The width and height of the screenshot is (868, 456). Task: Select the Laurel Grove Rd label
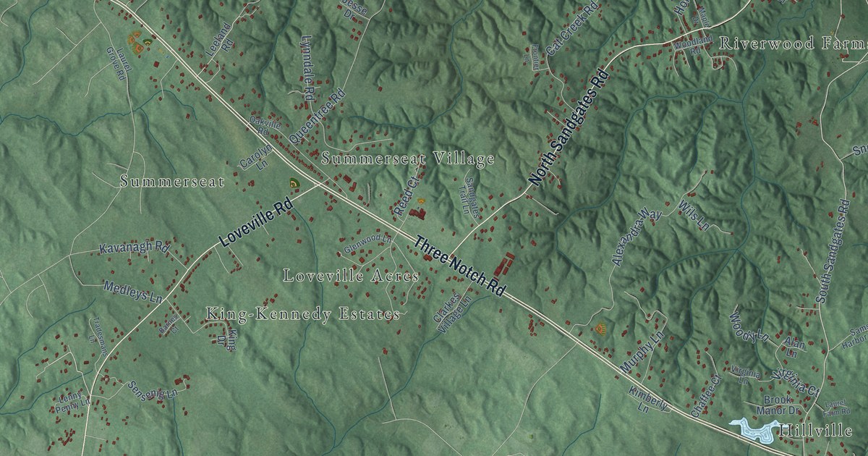[x=118, y=66]
